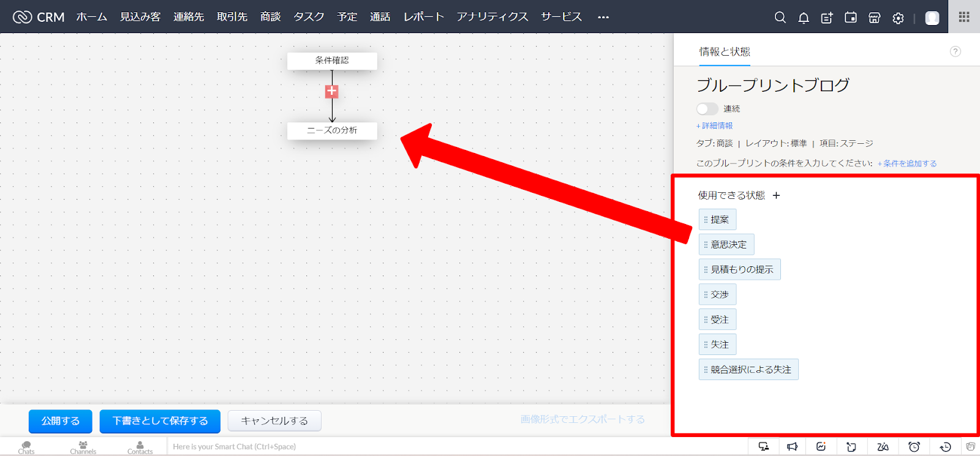The width and height of the screenshot is (980, 456).
Task: Open the calendar icon in top bar
Action: coord(851,18)
